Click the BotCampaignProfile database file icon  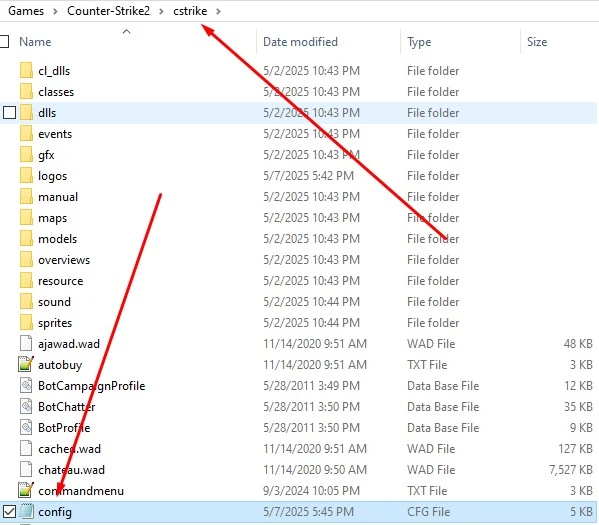(x=26, y=386)
